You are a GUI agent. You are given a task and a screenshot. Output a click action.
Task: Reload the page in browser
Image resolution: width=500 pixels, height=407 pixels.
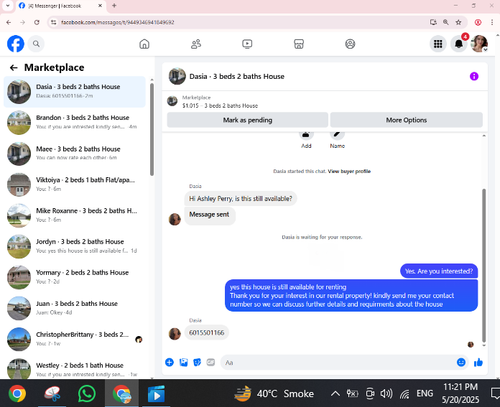[37, 22]
